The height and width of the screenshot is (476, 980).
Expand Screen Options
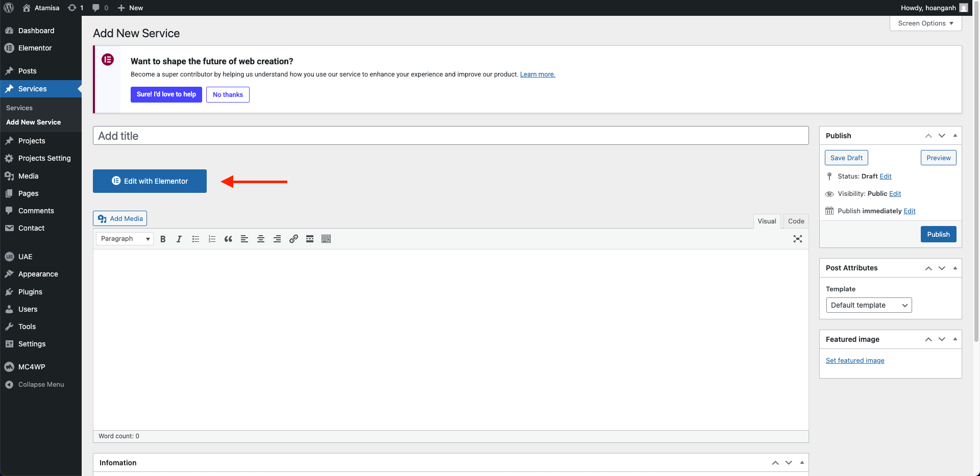[925, 23]
